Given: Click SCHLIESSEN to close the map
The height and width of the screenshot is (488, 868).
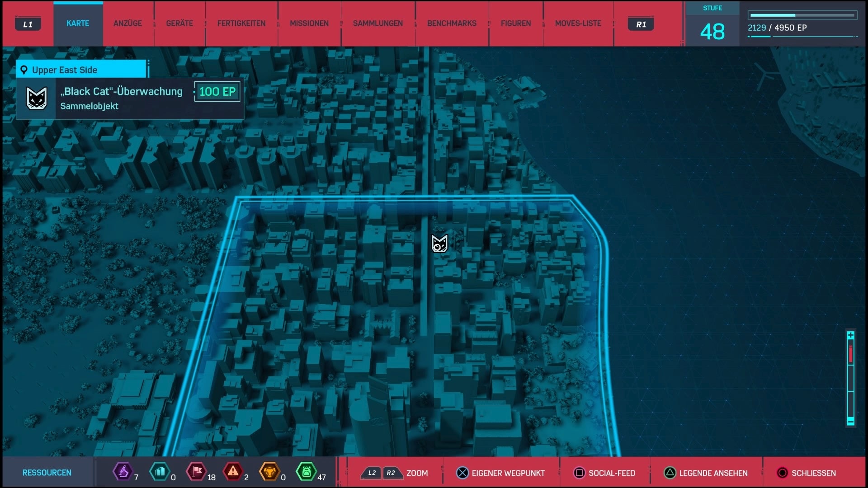Looking at the screenshot, I should pyautogui.click(x=814, y=473).
